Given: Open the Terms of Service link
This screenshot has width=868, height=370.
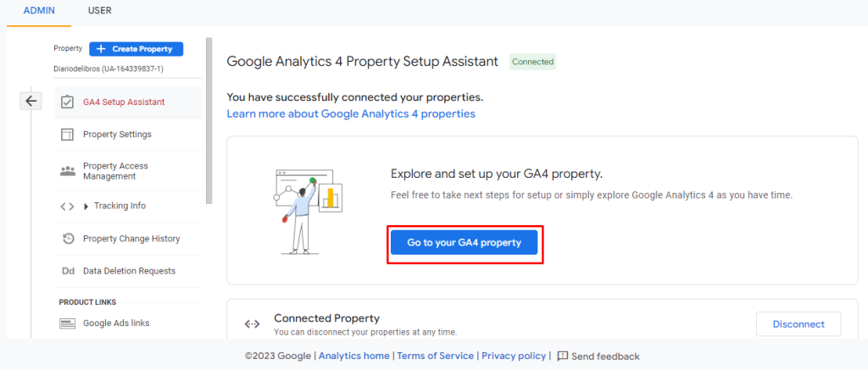Looking at the screenshot, I should [x=435, y=356].
